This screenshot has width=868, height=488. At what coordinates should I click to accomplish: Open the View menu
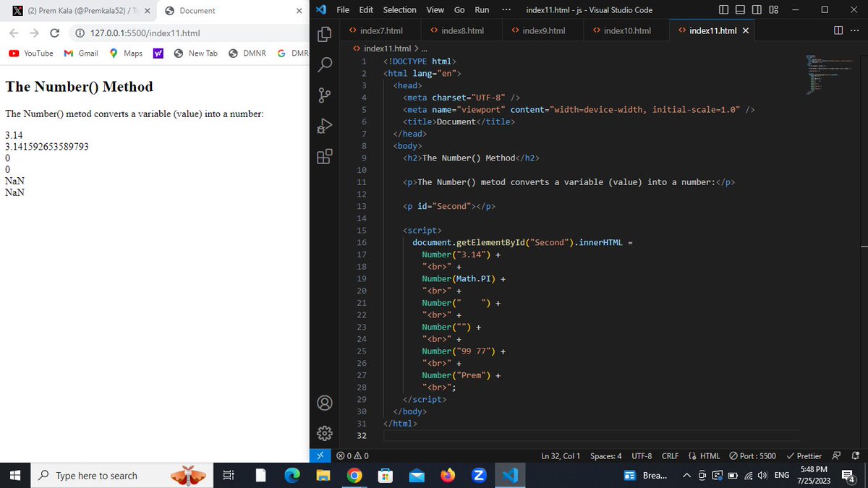(x=435, y=10)
